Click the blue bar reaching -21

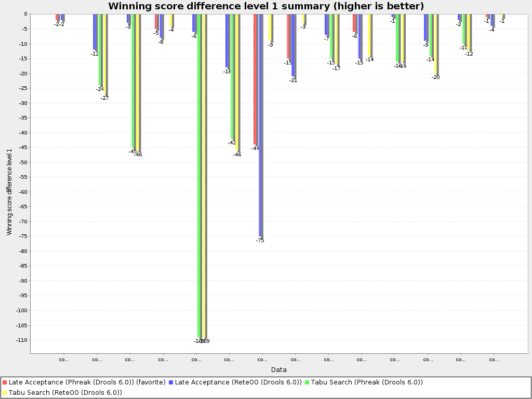[x=293, y=46]
